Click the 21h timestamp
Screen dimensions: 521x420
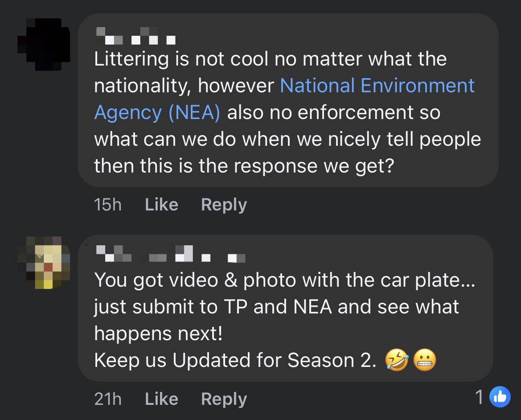click(x=107, y=399)
